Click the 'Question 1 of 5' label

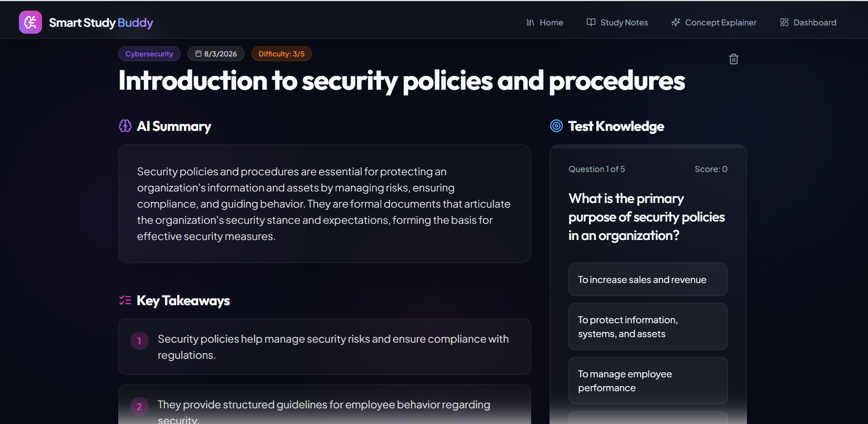click(597, 169)
